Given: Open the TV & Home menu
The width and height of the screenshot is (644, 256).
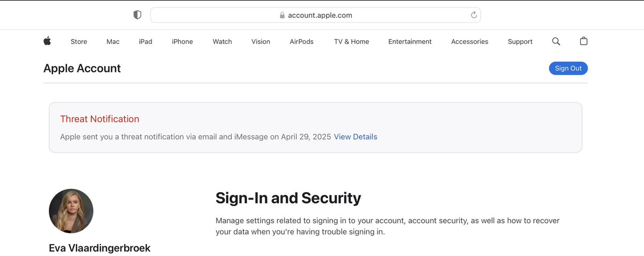Looking at the screenshot, I should (x=351, y=41).
